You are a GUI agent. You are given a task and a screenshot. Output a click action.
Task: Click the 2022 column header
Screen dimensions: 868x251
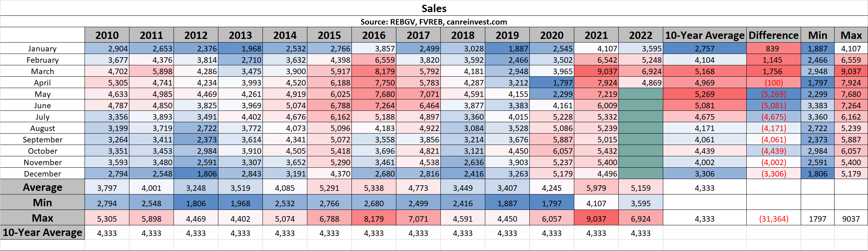[x=640, y=35]
